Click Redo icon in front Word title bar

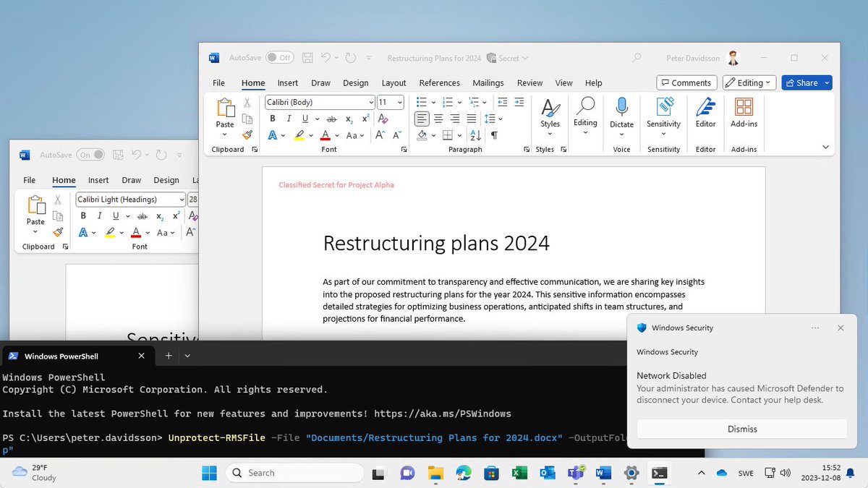[x=351, y=58]
